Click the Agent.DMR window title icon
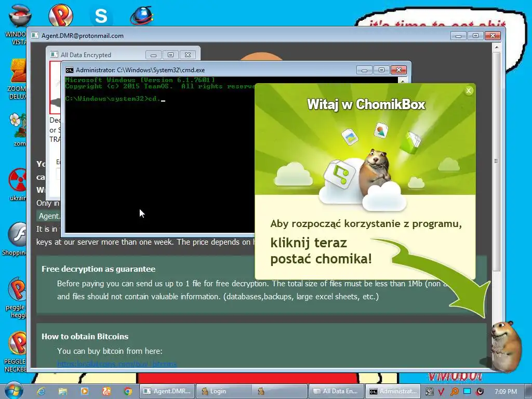Viewport: 532px width, 399px height. pos(35,35)
